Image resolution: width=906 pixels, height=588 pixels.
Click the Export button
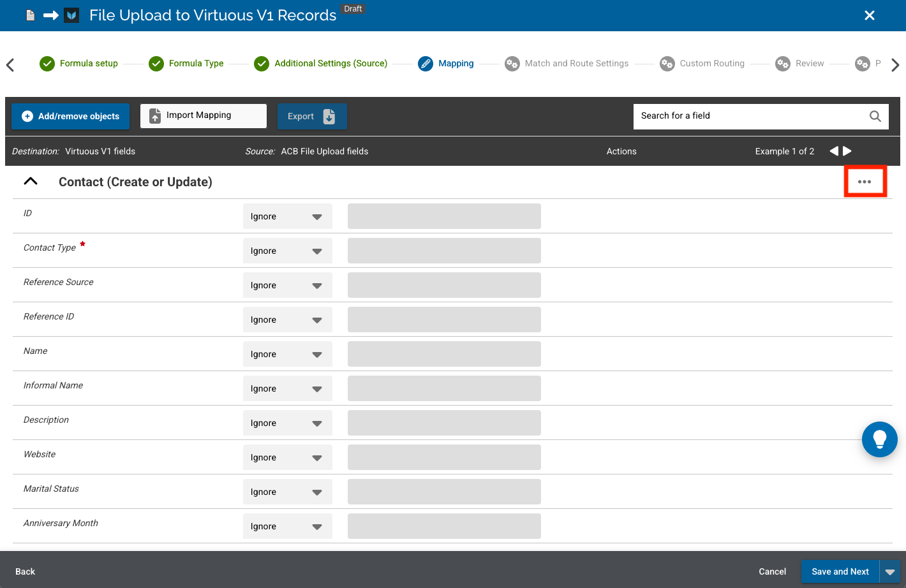[312, 116]
